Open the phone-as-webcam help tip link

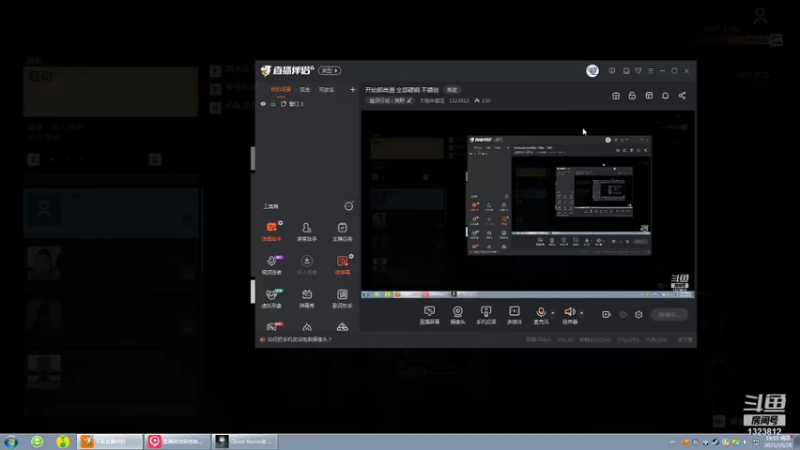(299, 339)
